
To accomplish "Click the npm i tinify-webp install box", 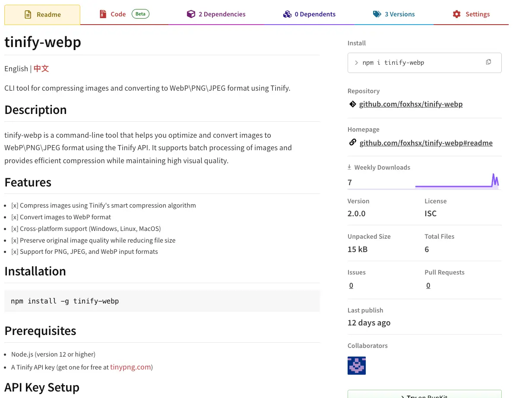I will pyautogui.click(x=424, y=63).
